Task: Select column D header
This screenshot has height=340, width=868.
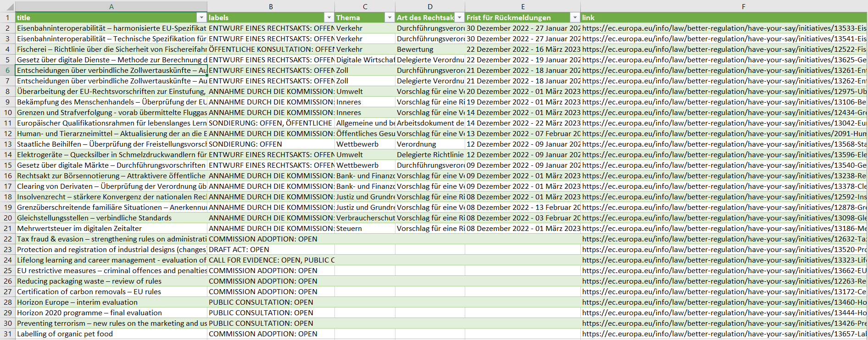Action: 430,6
